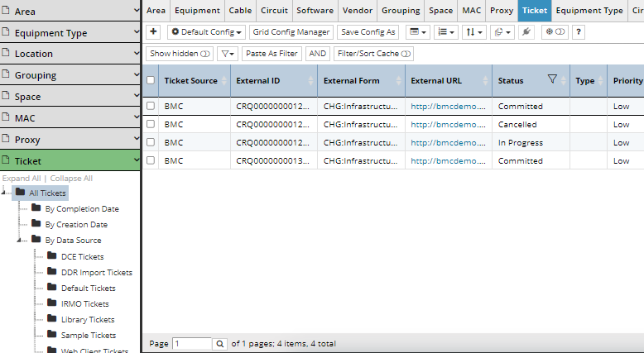The width and height of the screenshot is (644, 353).
Task: Check the CRQ0000000013 ticket row checkbox
Action: 151,160
